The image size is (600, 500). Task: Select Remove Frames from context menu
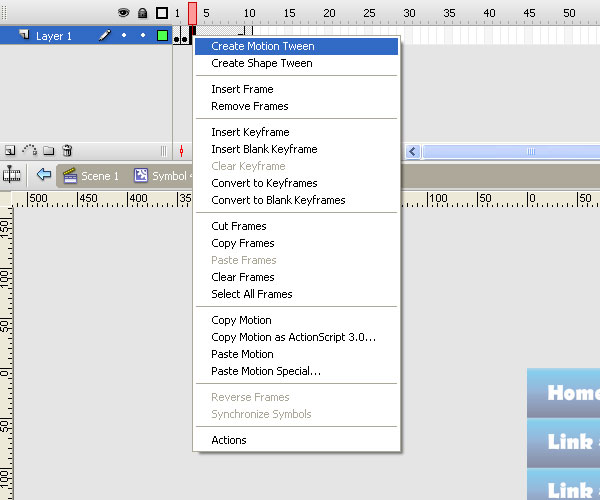(297, 106)
